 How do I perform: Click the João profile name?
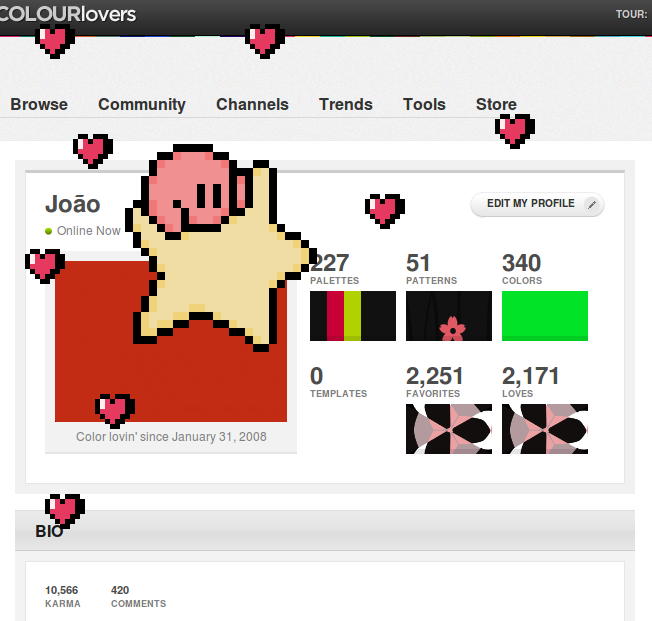[73, 204]
